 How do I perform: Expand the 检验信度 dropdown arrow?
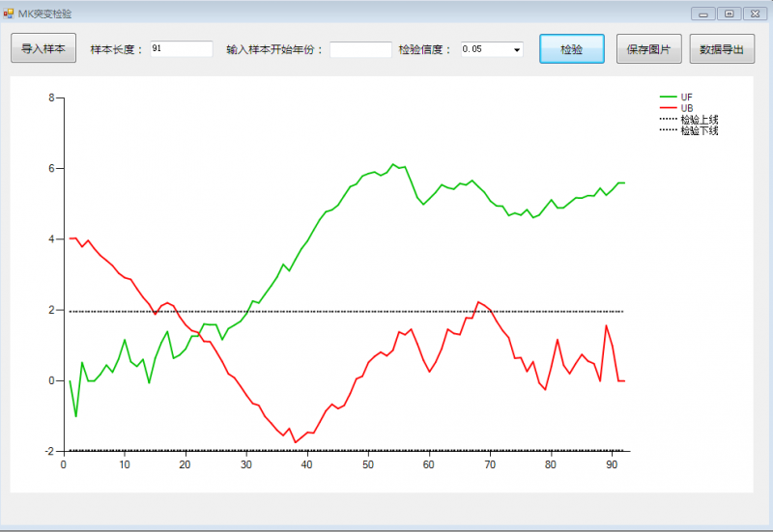click(x=517, y=49)
